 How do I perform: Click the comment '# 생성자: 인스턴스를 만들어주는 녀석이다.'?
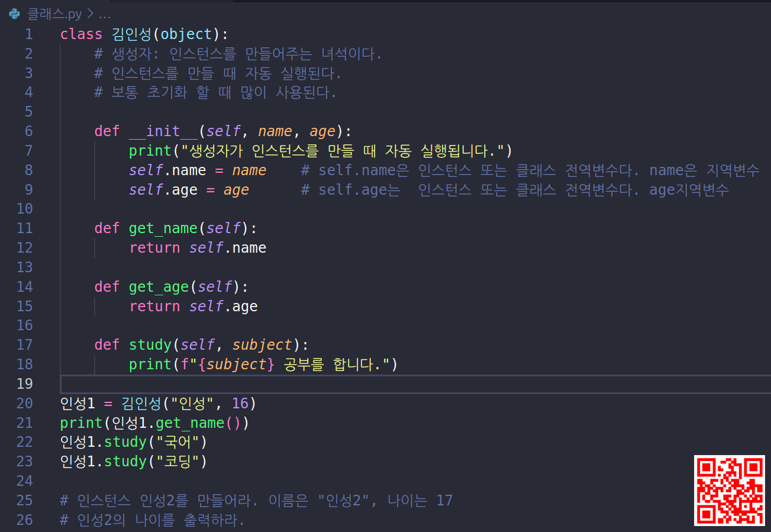coord(238,54)
